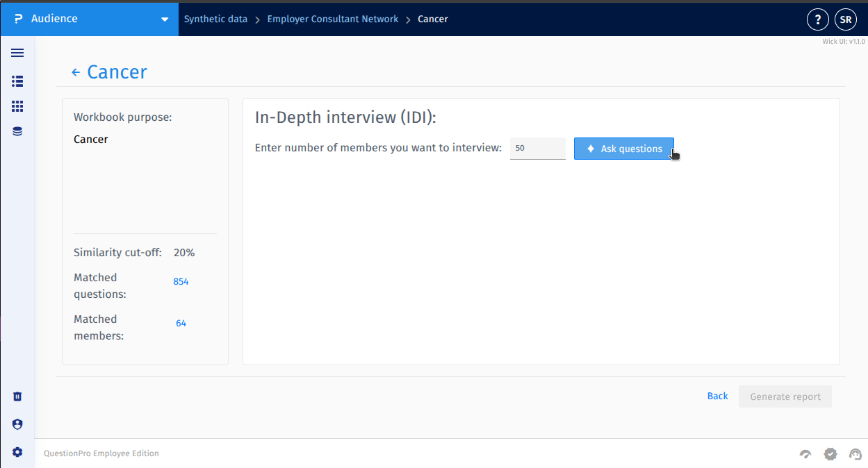Go to Synthetic data breadcrumb
The image size is (868, 468).
[x=215, y=19]
